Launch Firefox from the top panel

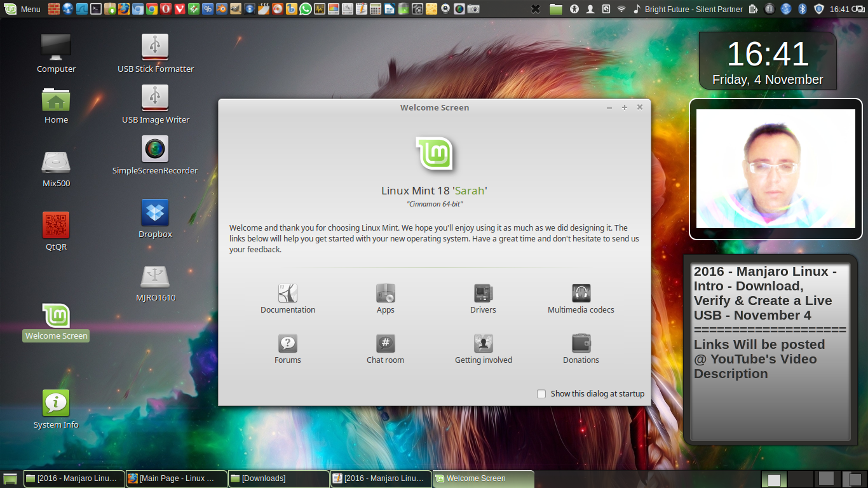pos(124,9)
